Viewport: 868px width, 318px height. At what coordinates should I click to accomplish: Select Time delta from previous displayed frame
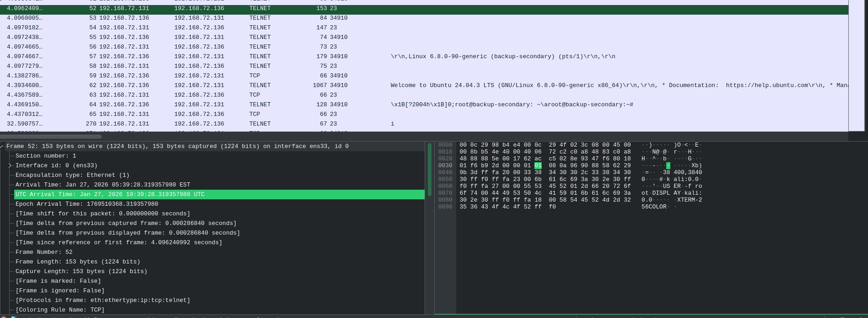tap(219, 233)
